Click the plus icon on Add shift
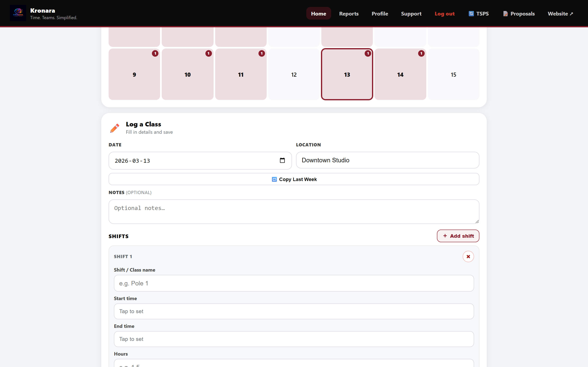Viewport: 588px width, 367px height. [445, 236]
